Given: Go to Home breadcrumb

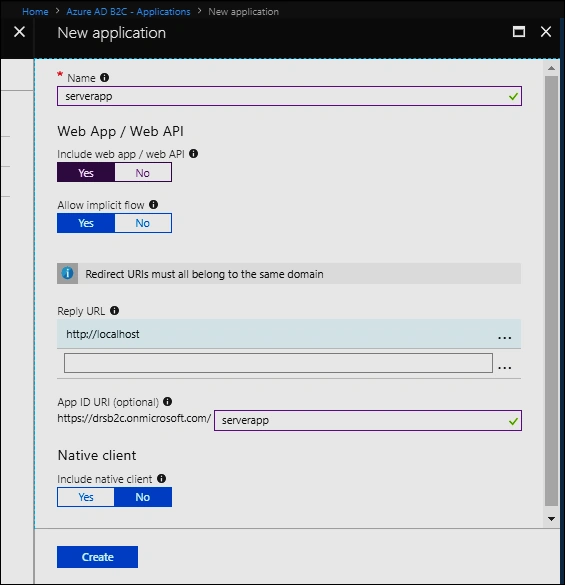Looking at the screenshot, I should 35,12.
